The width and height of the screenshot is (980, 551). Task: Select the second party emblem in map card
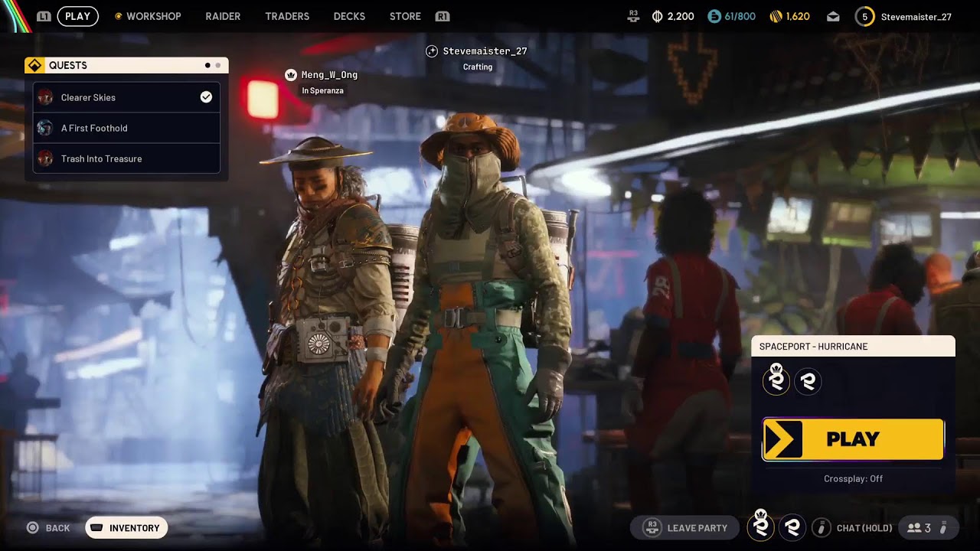tap(808, 381)
